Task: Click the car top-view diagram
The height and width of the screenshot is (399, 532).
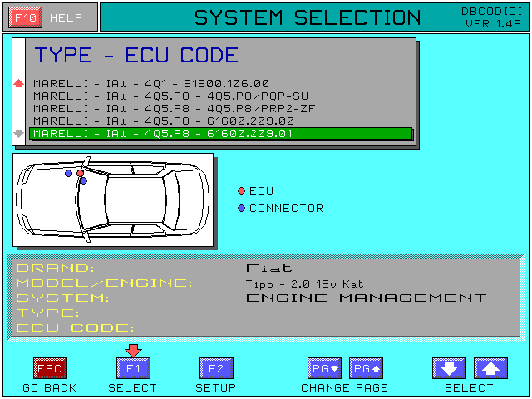Action: (x=113, y=199)
